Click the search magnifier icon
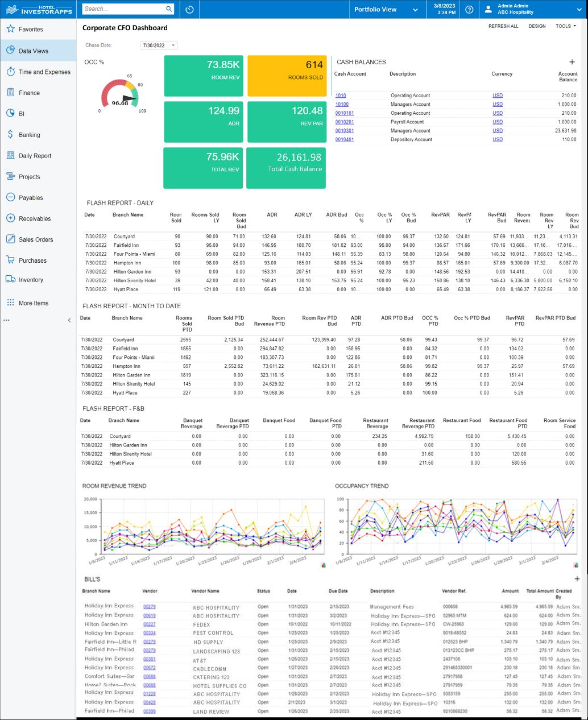Screen dimensions: 588x720 [x=169, y=9]
